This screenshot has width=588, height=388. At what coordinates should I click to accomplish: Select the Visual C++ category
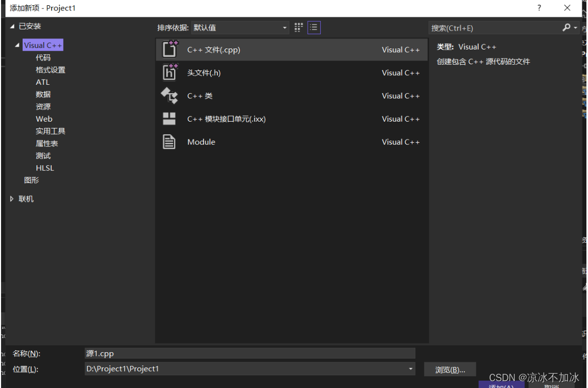43,45
